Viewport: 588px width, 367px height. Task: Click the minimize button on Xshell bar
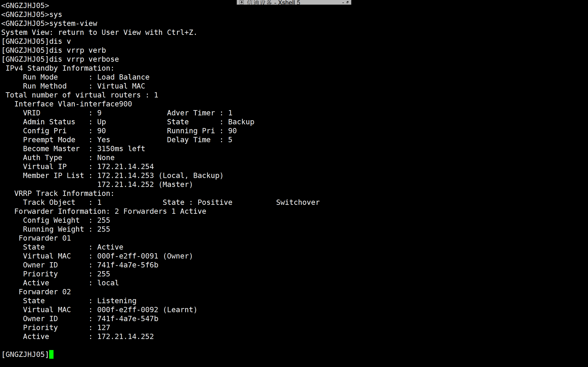tap(343, 3)
